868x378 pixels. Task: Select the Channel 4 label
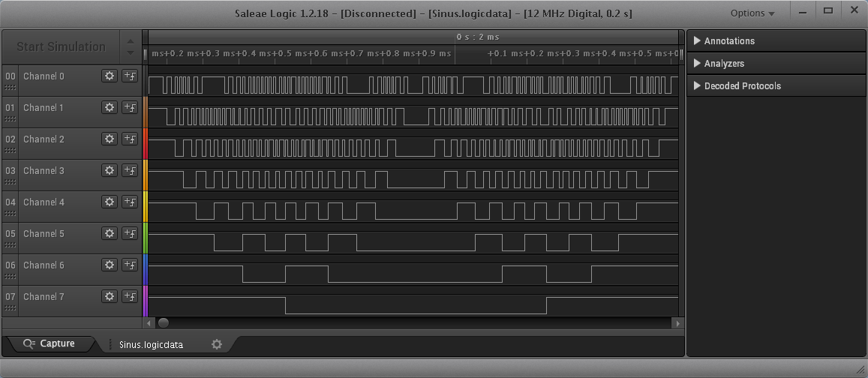pyautogui.click(x=44, y=202)
